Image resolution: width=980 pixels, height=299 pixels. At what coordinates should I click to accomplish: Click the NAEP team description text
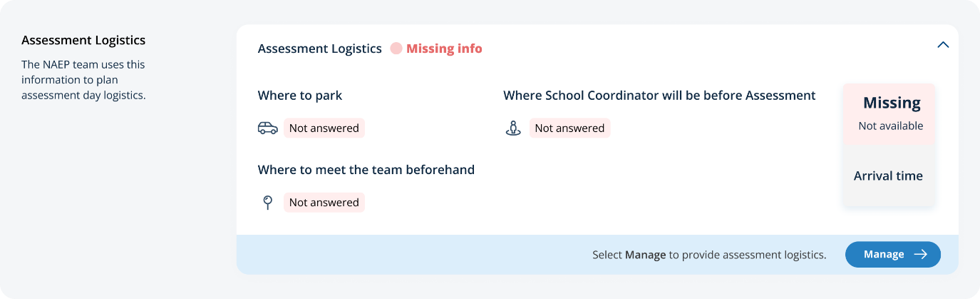[83, 79]
